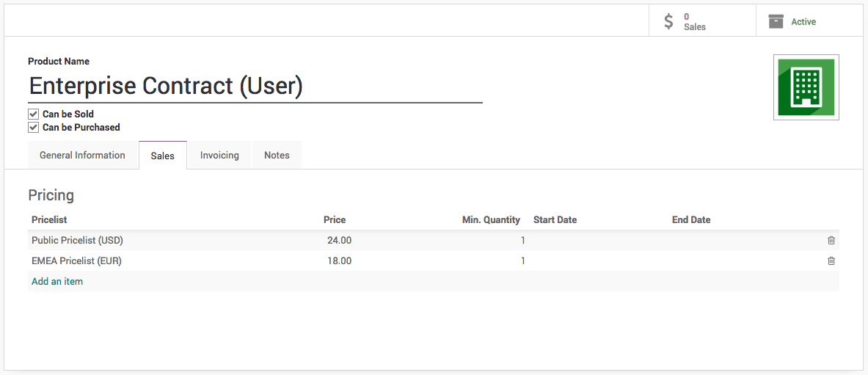Switch to the Invoicing tab
868x375 pixels.
point(219,156)
